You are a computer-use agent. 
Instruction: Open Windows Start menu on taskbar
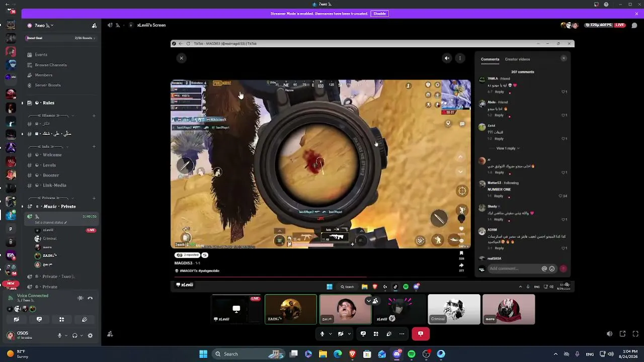click(203, 354)
